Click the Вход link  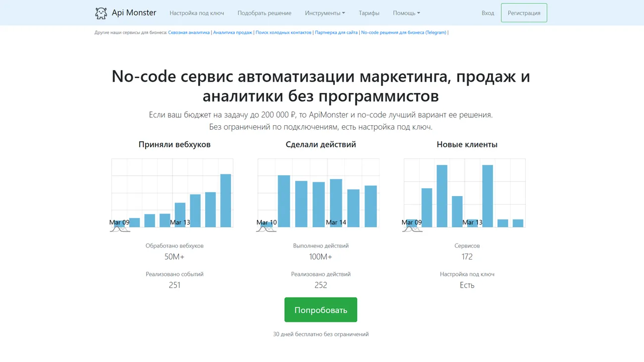(488, 13)
